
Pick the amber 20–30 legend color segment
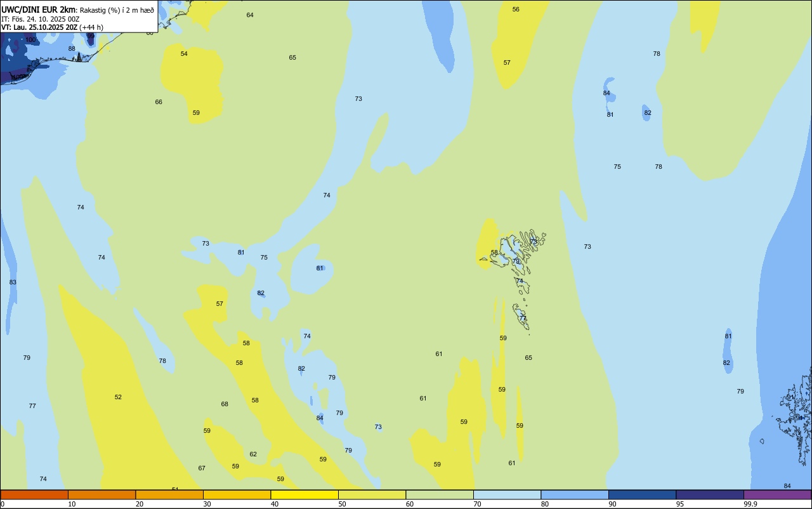coord(169,494)
